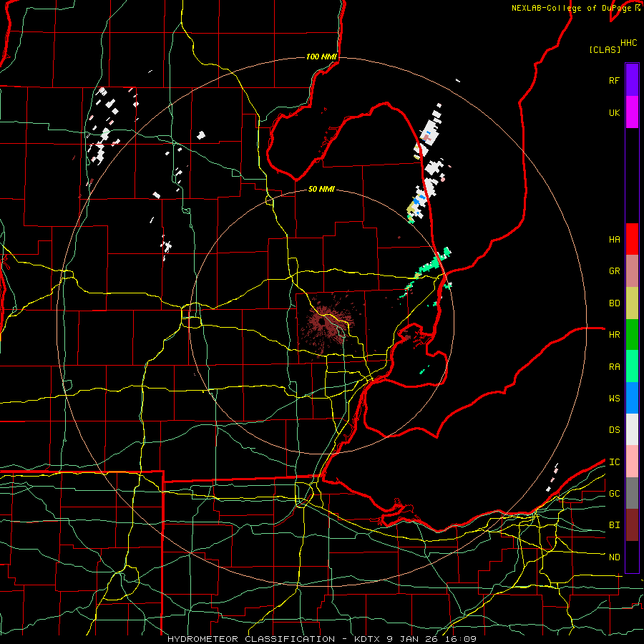Click the HA red legend swatch
The height and width of the screenshot is (644, 644).
click(632, 239)
